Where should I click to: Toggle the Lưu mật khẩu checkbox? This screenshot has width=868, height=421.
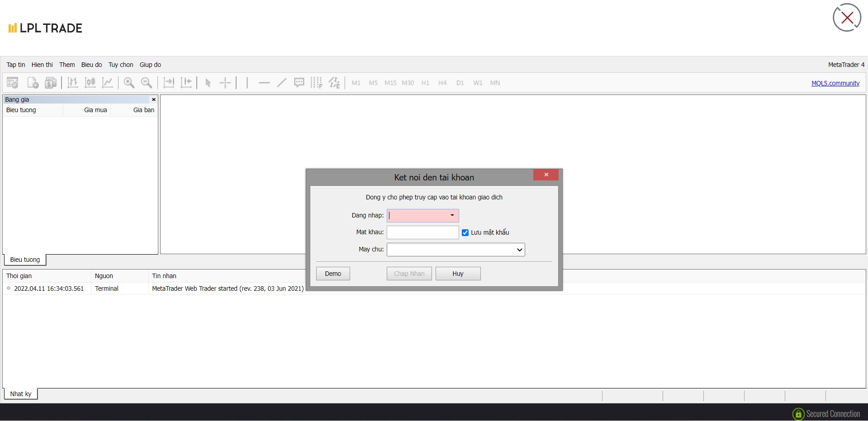[465, 232]
